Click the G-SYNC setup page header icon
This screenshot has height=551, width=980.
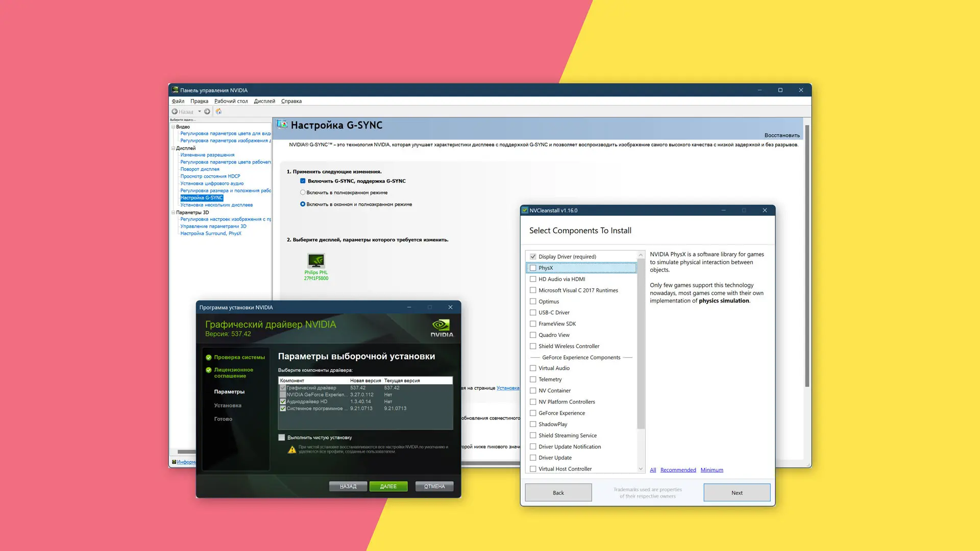coord(282,124)
